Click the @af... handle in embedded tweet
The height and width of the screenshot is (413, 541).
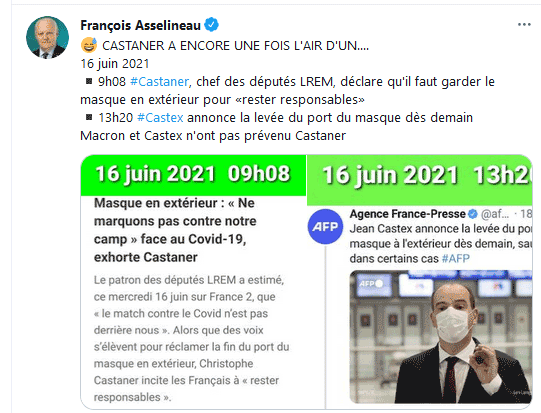point(495,214)
